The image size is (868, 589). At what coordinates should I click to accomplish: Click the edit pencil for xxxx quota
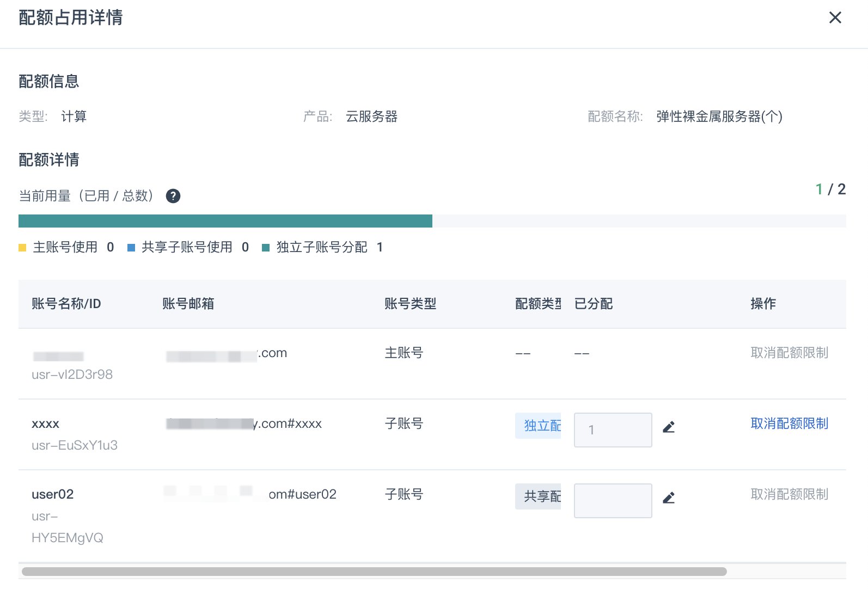tap(669, 427)
